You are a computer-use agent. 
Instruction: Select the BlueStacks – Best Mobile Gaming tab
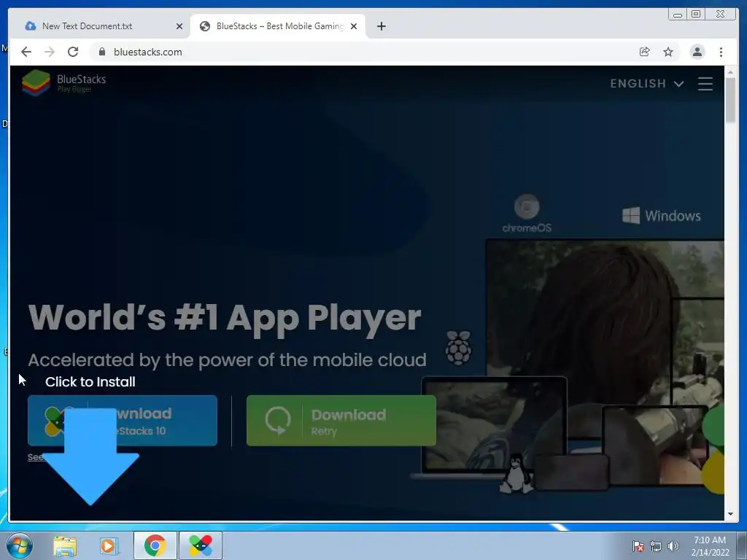click(x=278, y=26)
